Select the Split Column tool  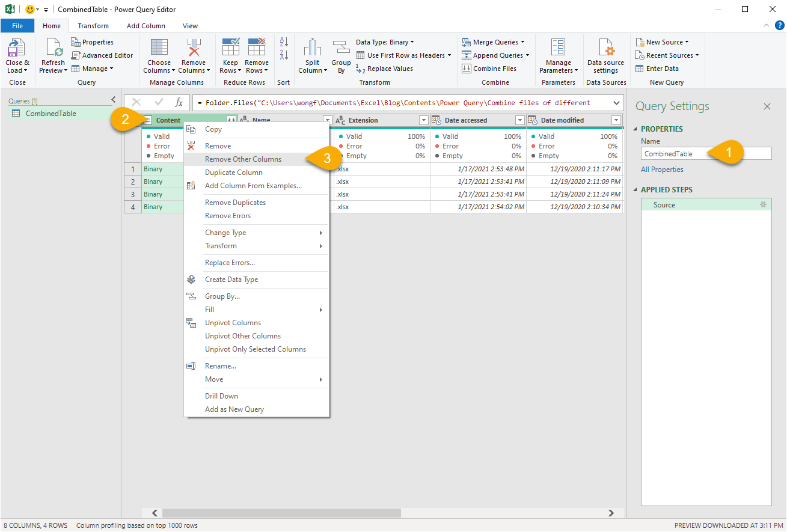tap(312, 55)
